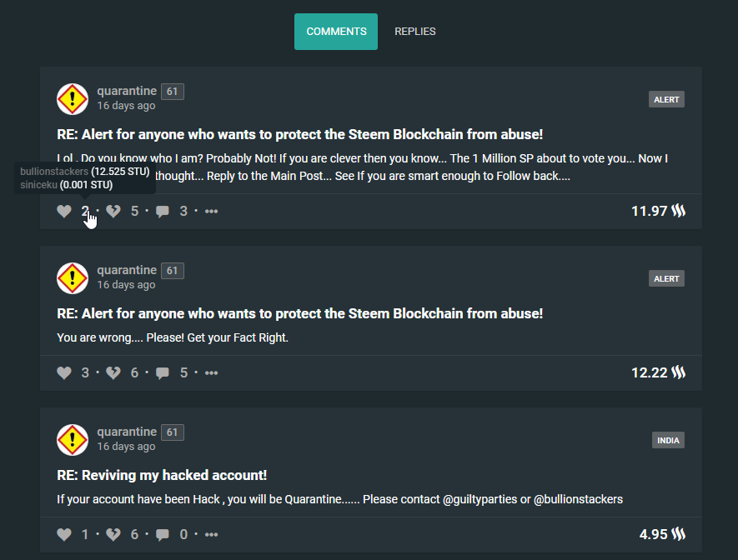
Task: Open the ALERT tag on first comment
Action: [666, 100]
